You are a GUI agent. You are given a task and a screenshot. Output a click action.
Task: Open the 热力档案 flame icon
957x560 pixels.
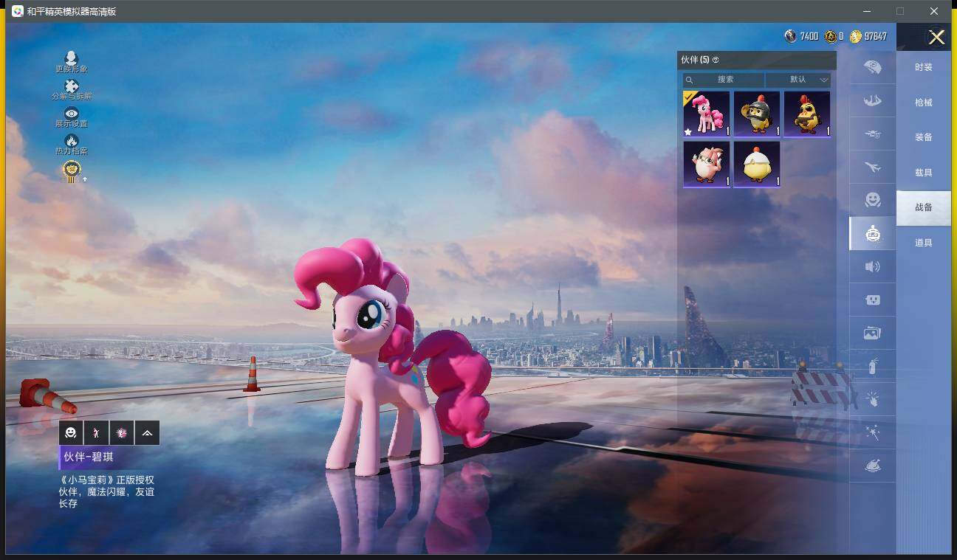click(x=72, y=145)
